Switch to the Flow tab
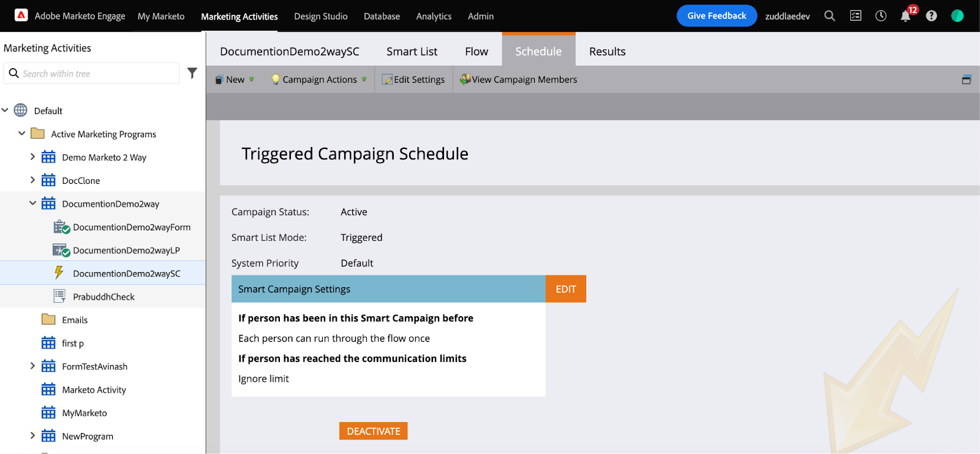Screen dimensions: 980x454 (x=477, y=51)
